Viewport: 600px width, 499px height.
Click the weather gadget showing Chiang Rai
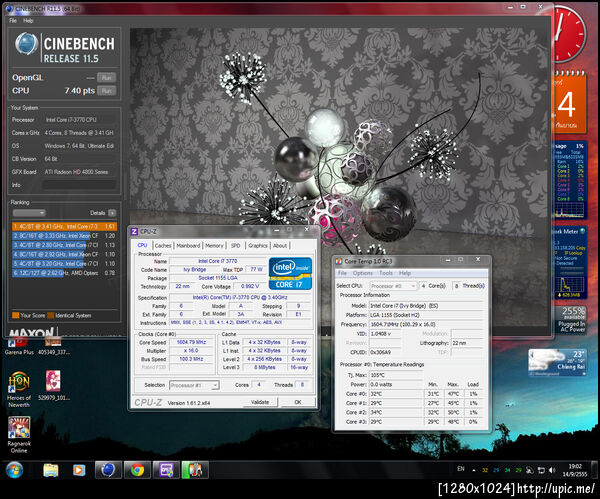click(x=558, y=362)
